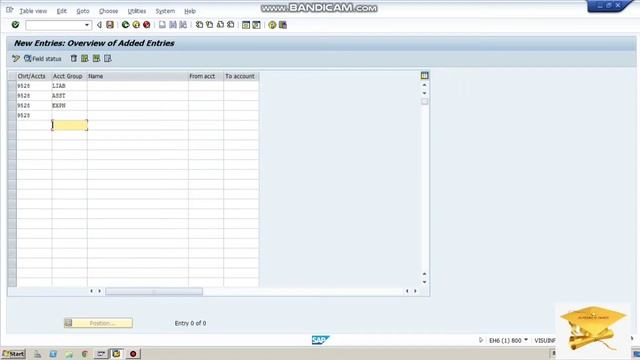Image resolution: width=640 pixels, height=360 pixels.
Task: Click the horizontal scrollbar thumb under the table
Action: (x=154, y=291)
